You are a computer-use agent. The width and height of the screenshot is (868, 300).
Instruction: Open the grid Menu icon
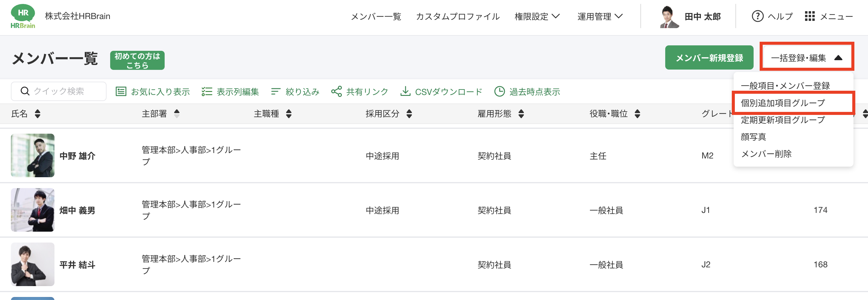click(809, 16)
